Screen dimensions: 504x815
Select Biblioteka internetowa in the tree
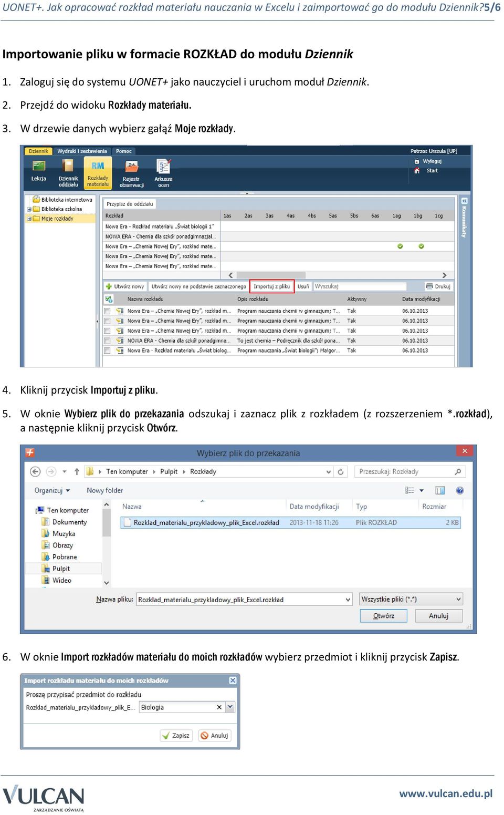click(62, 200)
